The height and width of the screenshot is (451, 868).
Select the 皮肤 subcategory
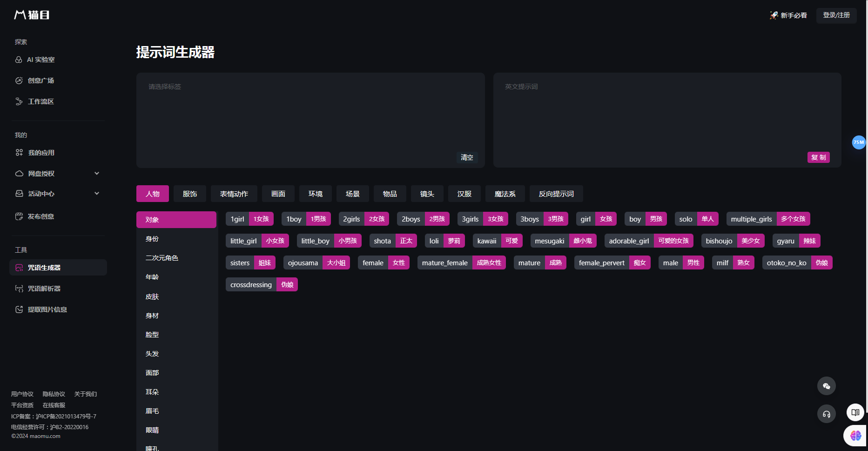176,296
